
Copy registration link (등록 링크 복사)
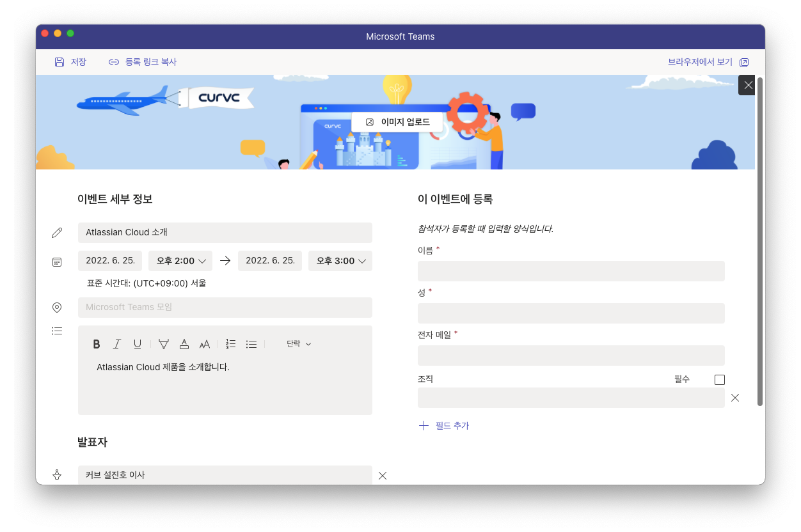(x=142, y=62)
